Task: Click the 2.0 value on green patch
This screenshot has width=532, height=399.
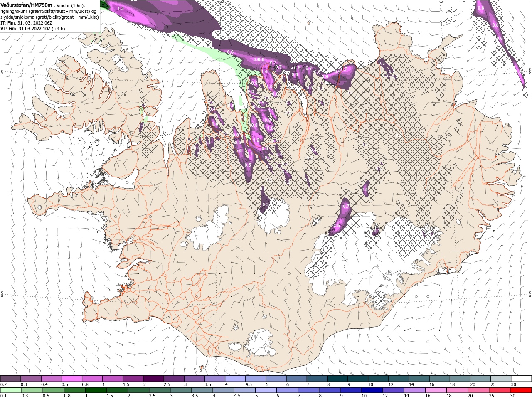Action: [105, 6]
